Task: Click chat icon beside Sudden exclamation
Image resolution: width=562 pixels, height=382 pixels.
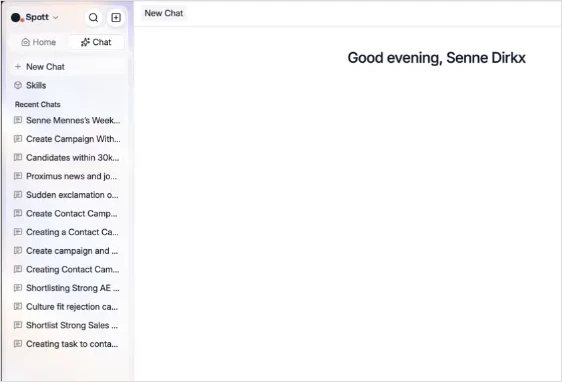Action: 18,195
